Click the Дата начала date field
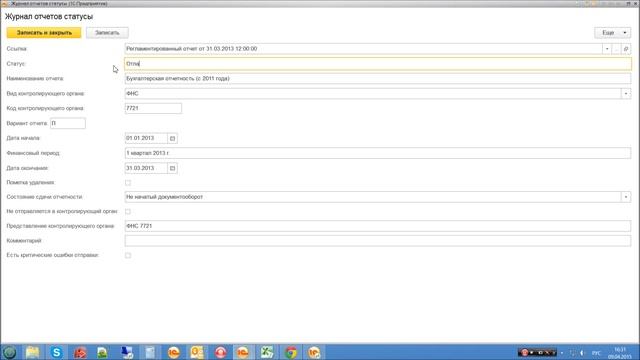Image resolution: width=640 pixels, height=360 pixels. [x=146, y=138]
